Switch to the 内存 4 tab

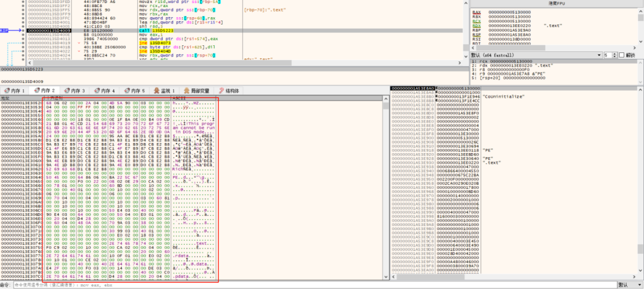(105, 91)
